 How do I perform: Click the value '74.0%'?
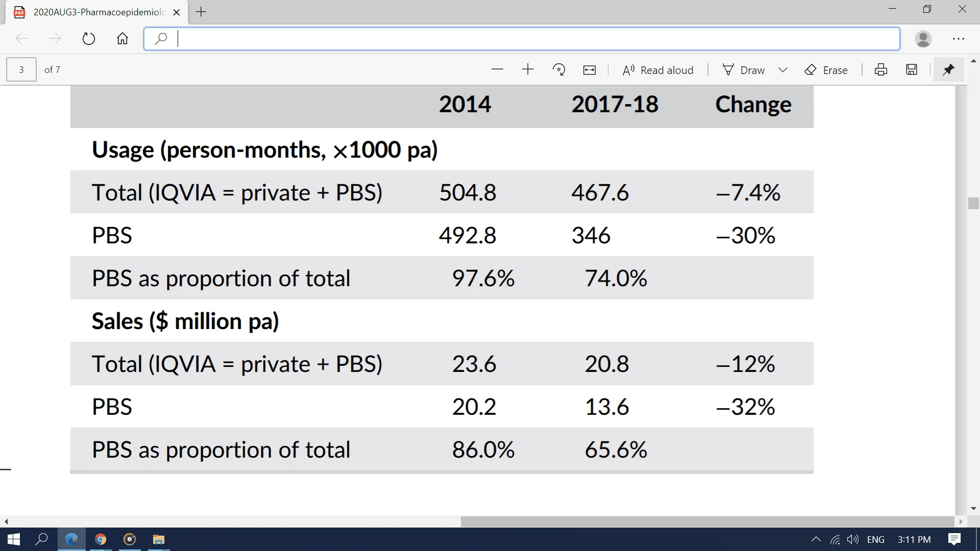(616, 279)
